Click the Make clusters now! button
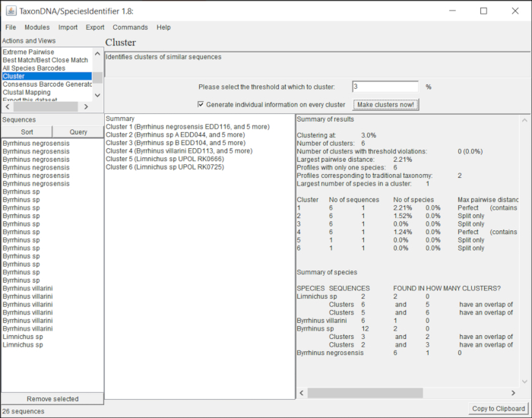Image resolution: width=532 pixels, height=418 pixels. click(386, 105)
